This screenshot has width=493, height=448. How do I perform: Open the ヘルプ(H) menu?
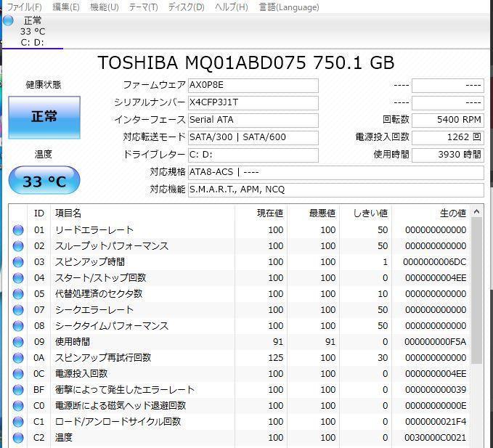point(232,7)
